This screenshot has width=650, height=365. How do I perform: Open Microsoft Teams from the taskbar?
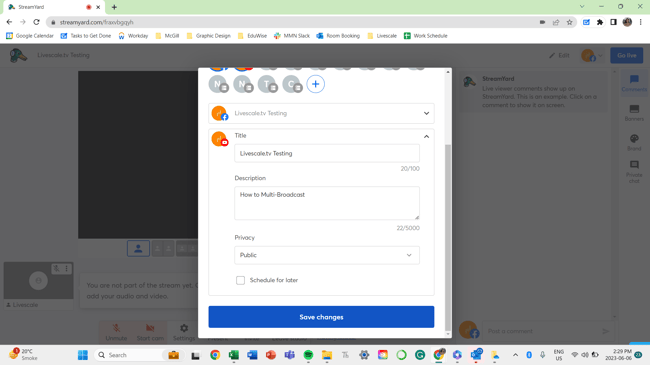289,355
